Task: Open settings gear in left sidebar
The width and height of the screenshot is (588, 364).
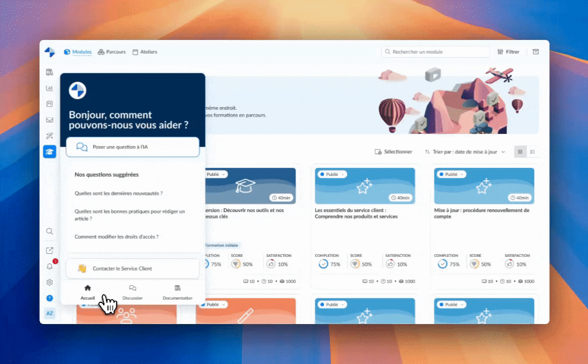Action: coord(50,282)
